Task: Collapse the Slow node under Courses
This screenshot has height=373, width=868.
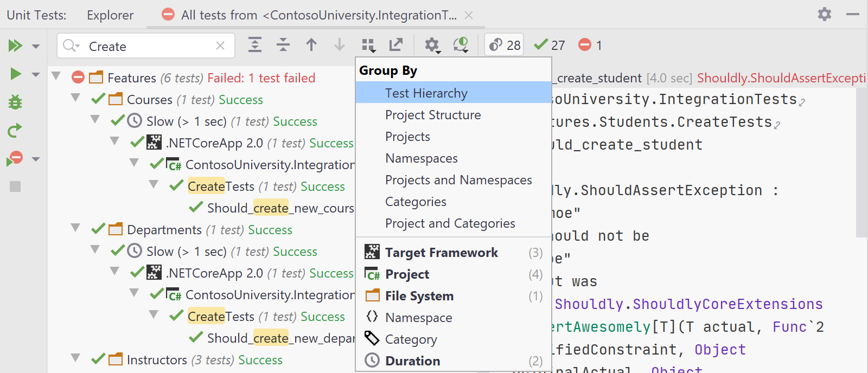Action: click(95, 119)
